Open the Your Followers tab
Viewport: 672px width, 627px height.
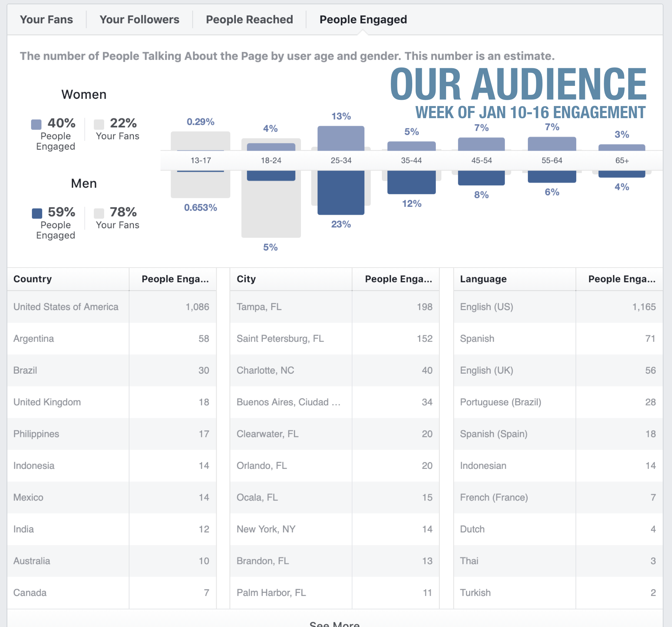139,20
